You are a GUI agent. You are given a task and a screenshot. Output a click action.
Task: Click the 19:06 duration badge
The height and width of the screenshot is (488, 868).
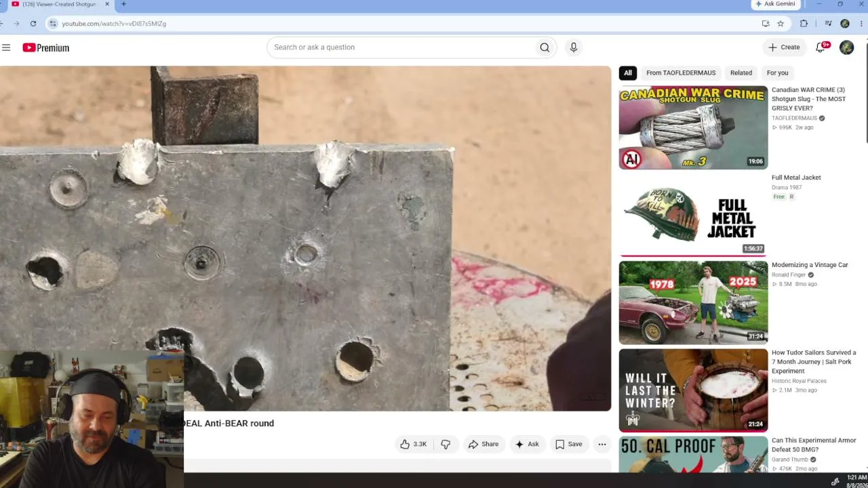755,161
